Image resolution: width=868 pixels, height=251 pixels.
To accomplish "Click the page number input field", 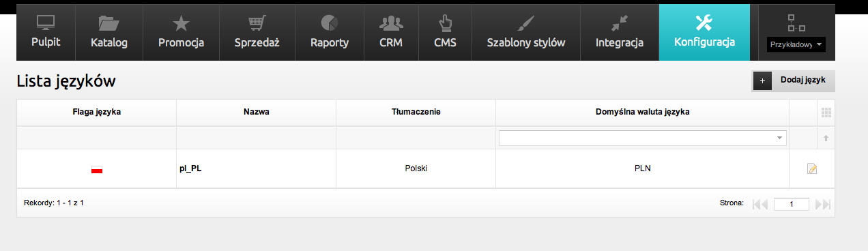I will (x=792, y=204).
